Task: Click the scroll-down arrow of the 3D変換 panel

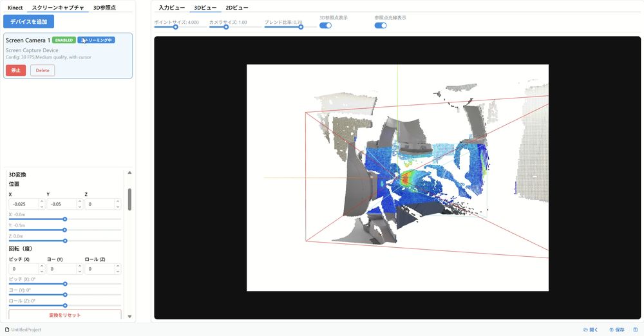Action: [x=129, y=316]
